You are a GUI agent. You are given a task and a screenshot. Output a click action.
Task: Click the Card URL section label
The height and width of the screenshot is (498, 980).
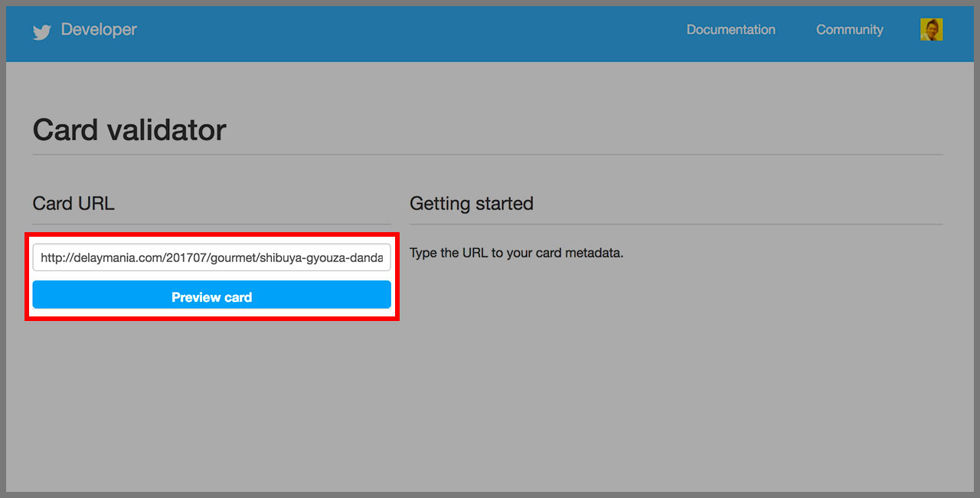coord(73,204)
